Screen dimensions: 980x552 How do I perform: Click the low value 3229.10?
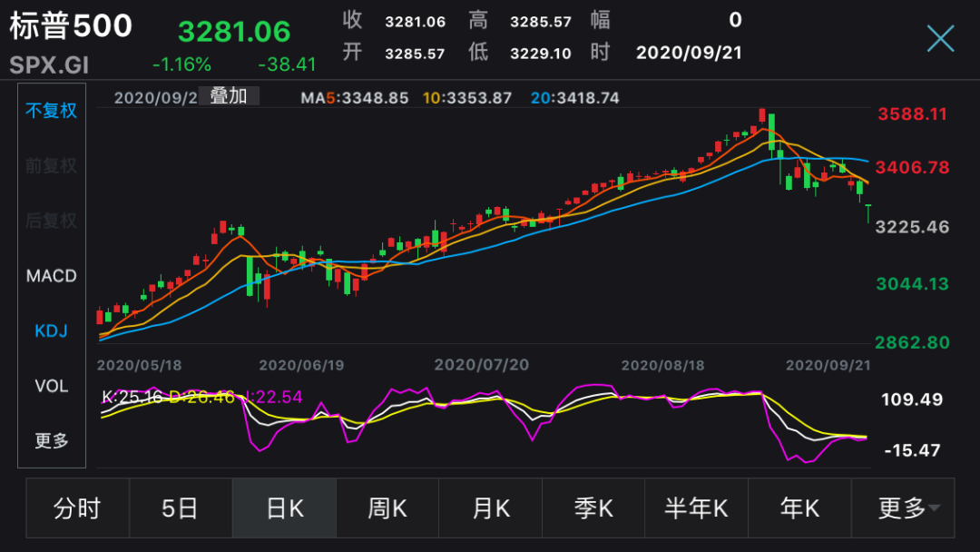coord(541,54)
